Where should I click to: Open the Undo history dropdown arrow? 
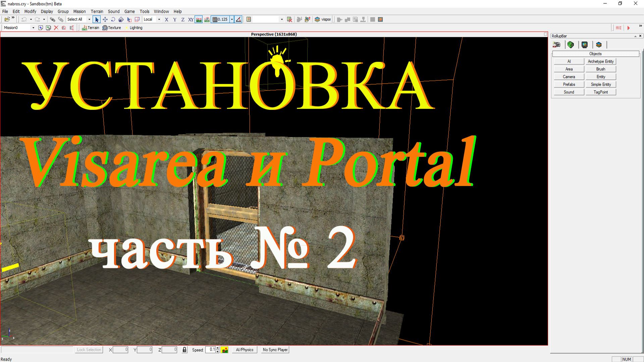pos(31,19)
